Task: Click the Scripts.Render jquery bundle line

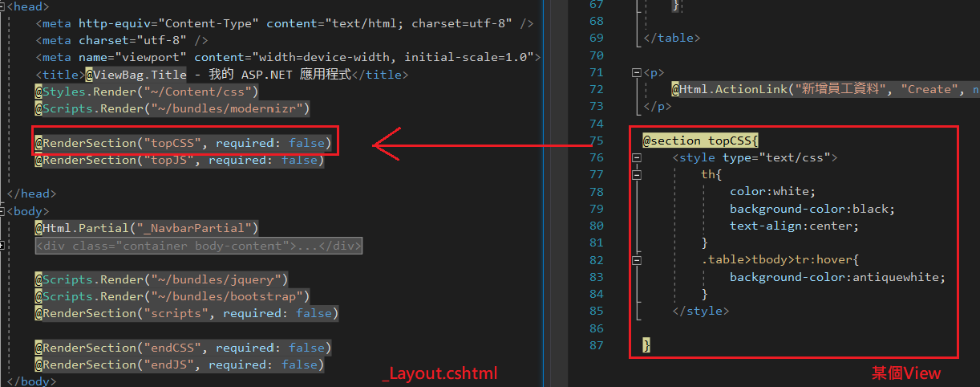Action: [x=160, y=279]
